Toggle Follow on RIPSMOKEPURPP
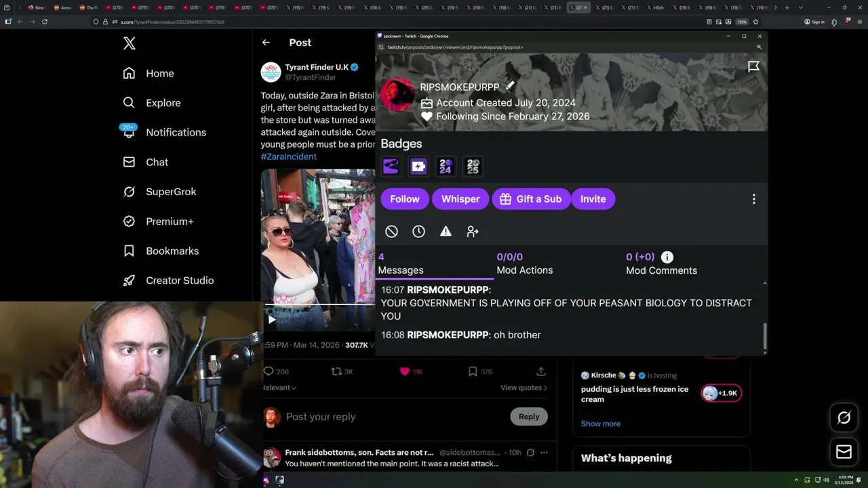This screenshot has width=868, height=488. pos(405,199)
